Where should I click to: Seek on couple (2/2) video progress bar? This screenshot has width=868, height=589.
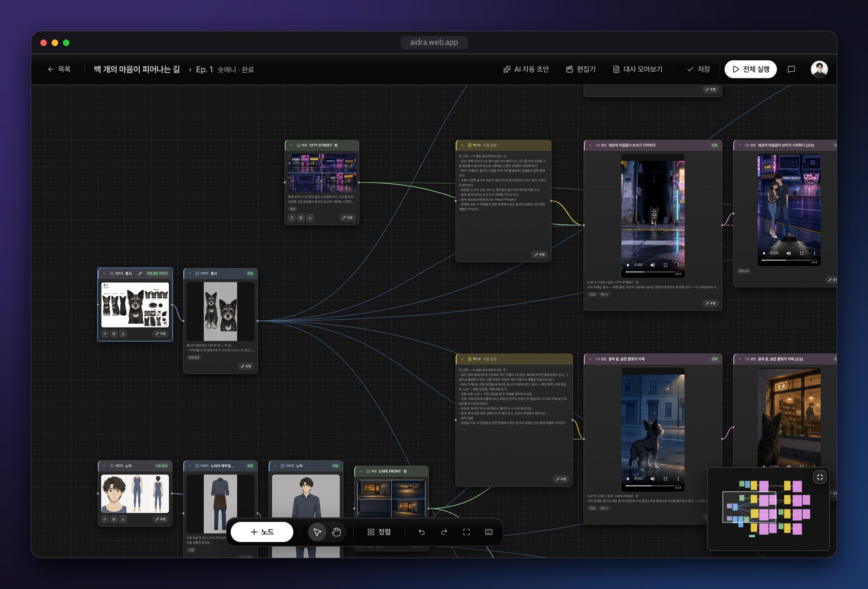(789, 260)
